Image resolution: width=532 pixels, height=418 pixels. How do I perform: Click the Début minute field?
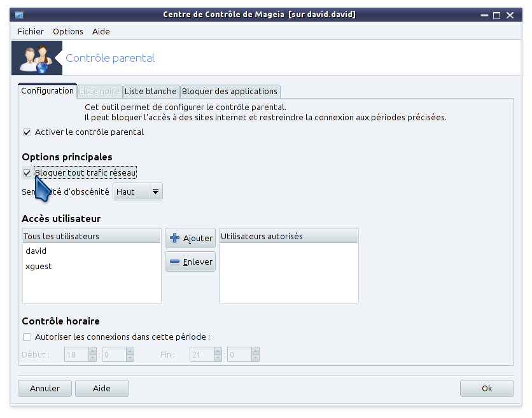pos(114,354)
